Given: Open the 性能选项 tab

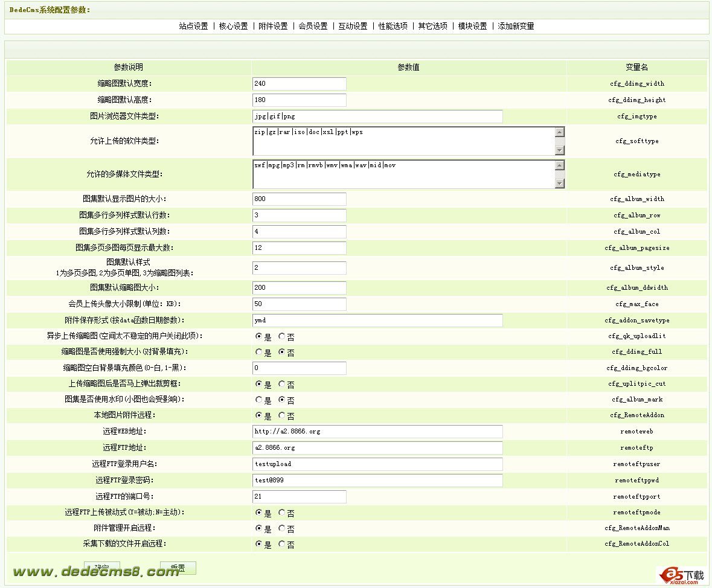Looking at the screenshot, I should [x=393, y=26].
